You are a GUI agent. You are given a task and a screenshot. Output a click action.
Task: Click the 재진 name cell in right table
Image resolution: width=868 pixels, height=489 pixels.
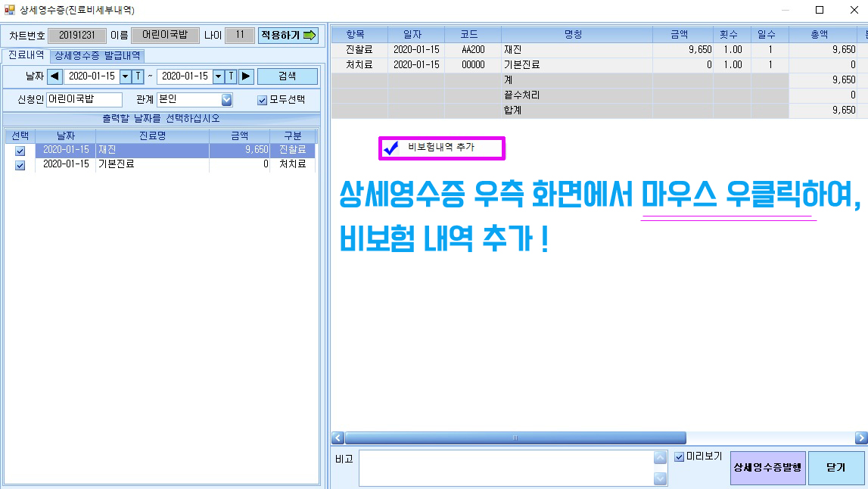coord(577,50)
